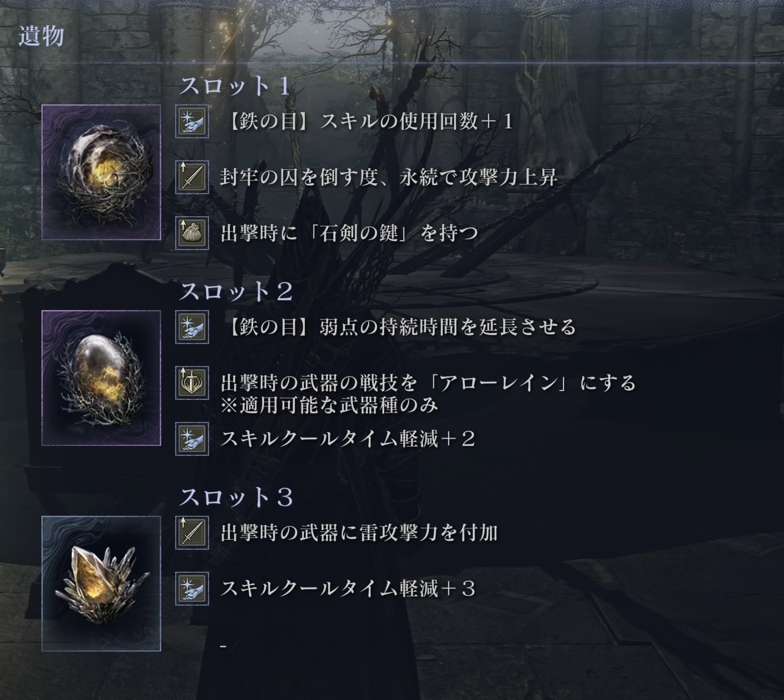Open the スロット1 heading

click(235, 86)
